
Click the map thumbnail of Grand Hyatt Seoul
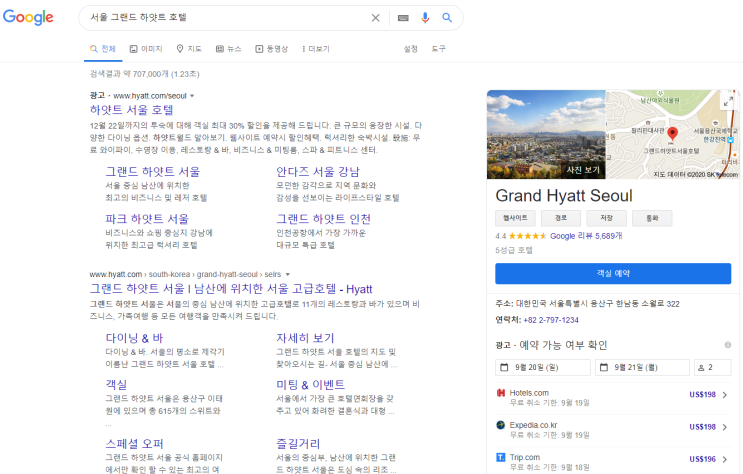pyautogui.click(x=672, y=135)
